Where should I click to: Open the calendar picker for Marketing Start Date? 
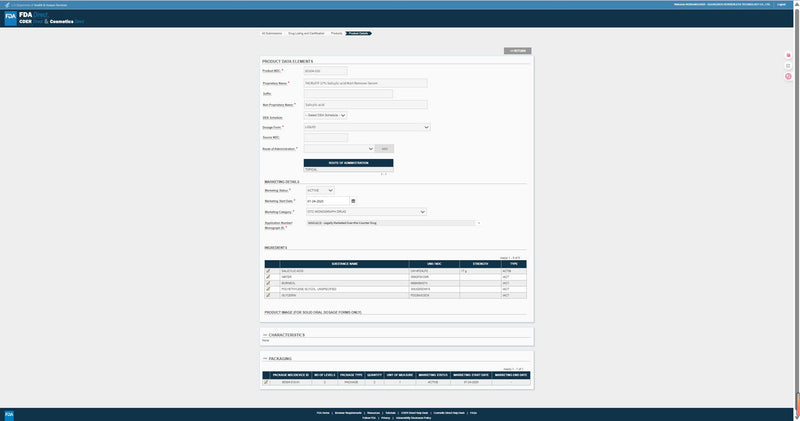pyautogui.click(x=353, y=201)
